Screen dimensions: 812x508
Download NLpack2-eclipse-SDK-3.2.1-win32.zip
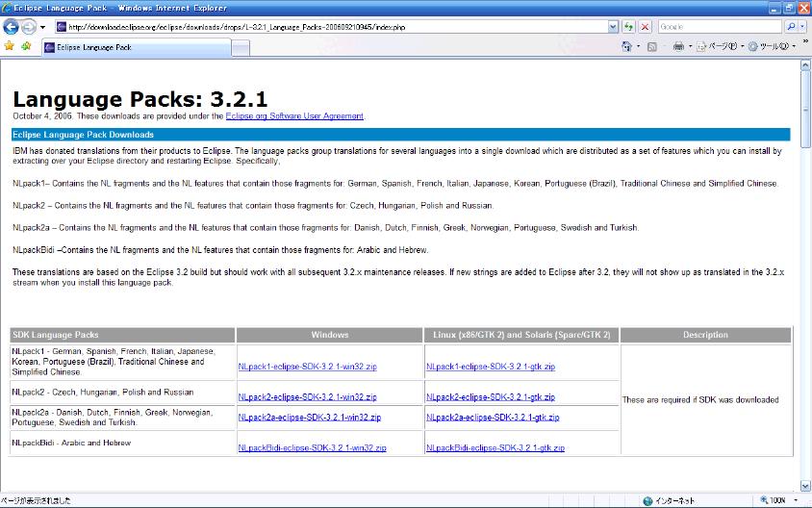(x=308, y=396)
